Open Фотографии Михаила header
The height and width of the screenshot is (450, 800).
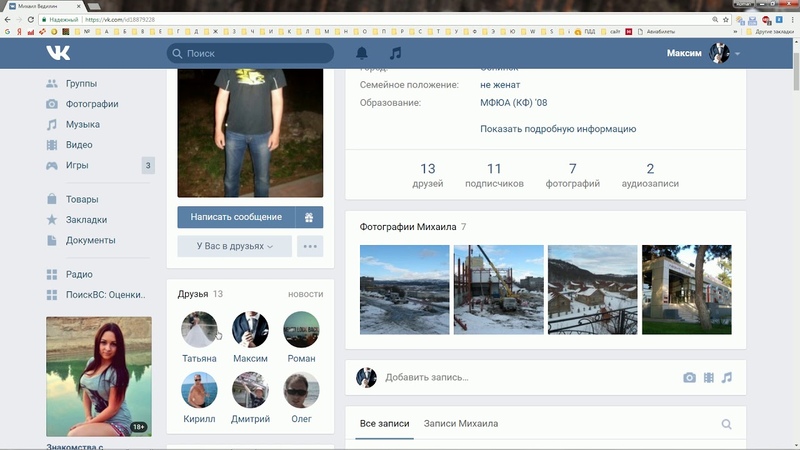(413, 227)
